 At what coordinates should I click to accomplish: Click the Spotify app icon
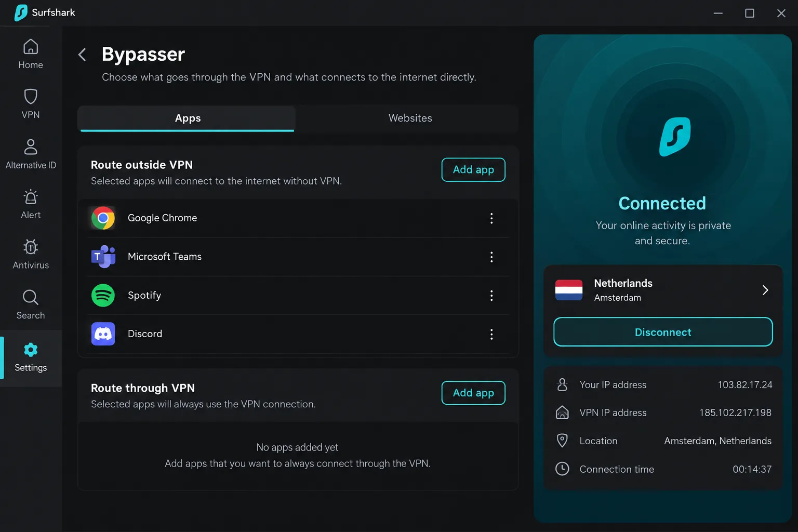(x=103, y=295)
